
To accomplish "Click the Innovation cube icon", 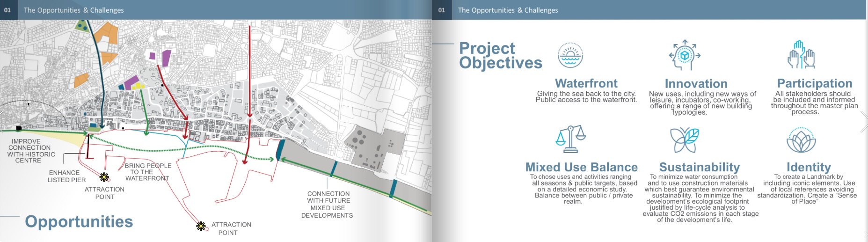I will click(x=685, y=55).
